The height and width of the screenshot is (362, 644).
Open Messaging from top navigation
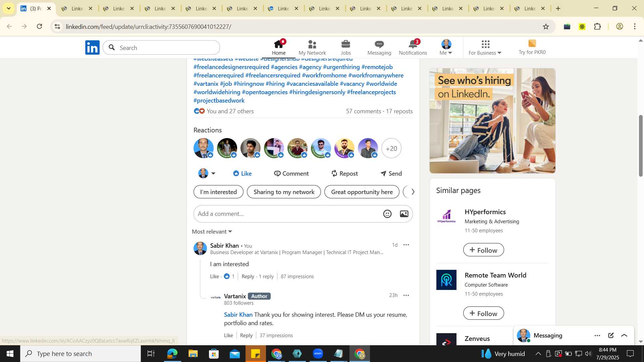[379, 47]
